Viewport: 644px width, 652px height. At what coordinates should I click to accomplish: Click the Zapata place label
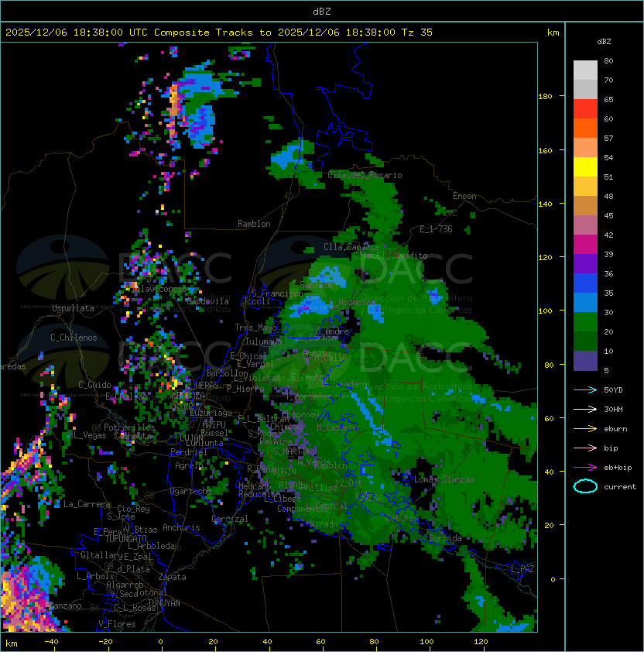(x=172, y=577)
